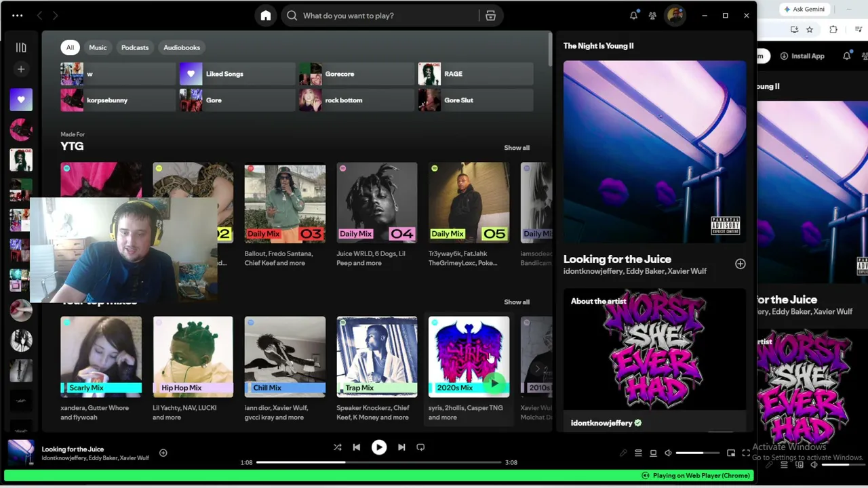Viewport: 868px width, 488px height.
Task: Toggle shuffle playback
Action: (x=337, y=447)
